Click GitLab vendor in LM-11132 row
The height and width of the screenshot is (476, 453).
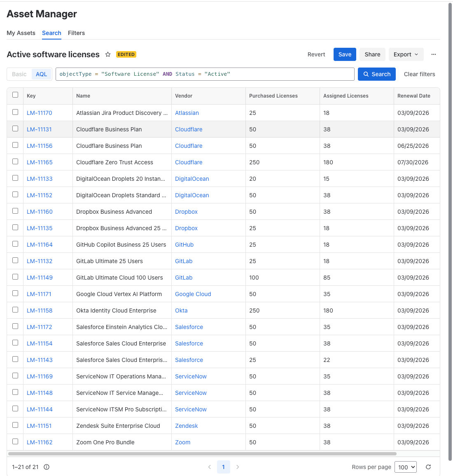point(184,261)
